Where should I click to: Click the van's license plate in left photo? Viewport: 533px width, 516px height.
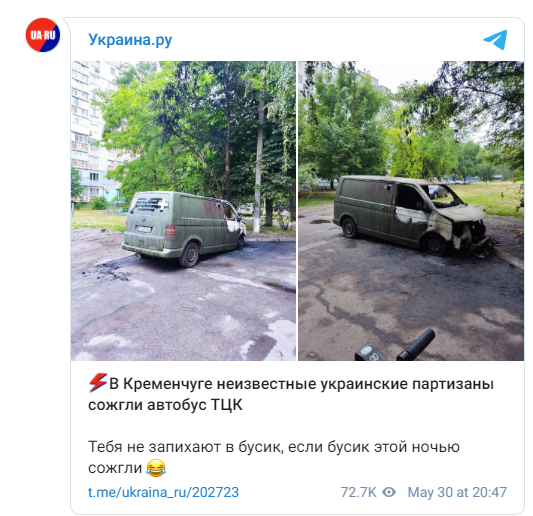coord(143,229)
